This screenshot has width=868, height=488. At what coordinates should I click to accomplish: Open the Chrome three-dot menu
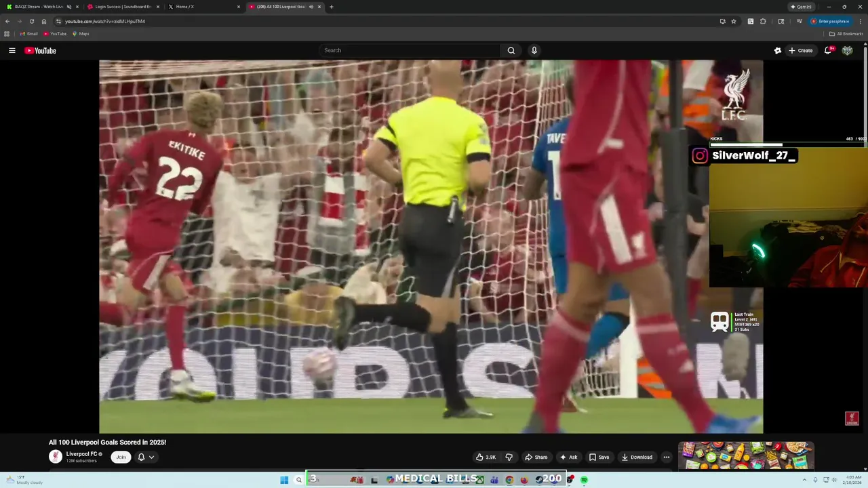tap(860, 22)
